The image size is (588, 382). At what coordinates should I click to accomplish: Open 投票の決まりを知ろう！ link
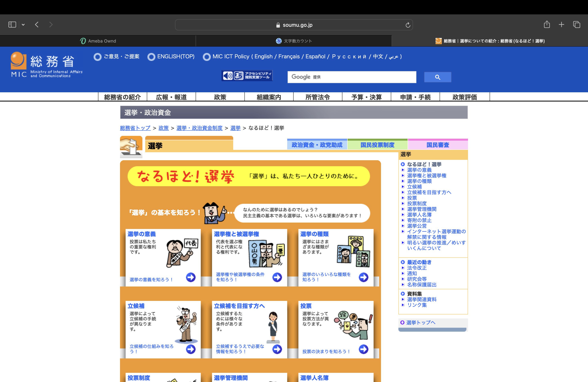(326, 351)
